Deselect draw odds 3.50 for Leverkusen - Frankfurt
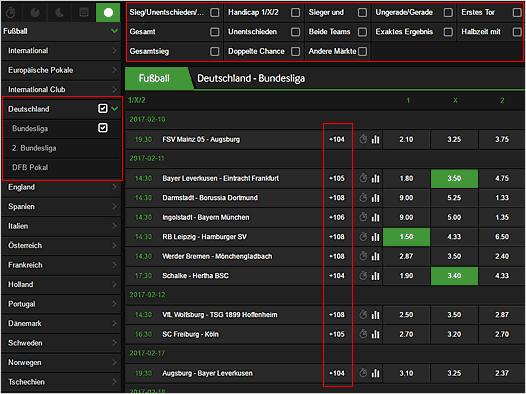 (454, 178)
